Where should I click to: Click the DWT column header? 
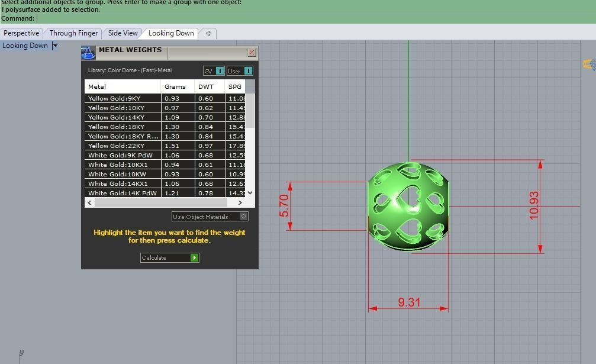[210, 86]
